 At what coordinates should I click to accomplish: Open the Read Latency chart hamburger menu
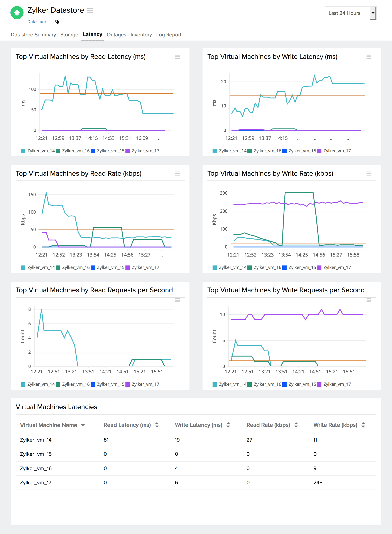177,57
